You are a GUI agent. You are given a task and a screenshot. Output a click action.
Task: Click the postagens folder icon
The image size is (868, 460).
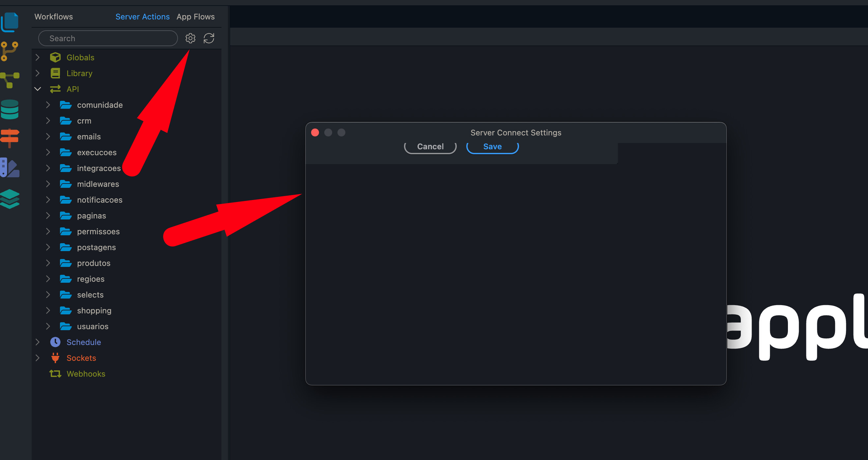point(66,247)
